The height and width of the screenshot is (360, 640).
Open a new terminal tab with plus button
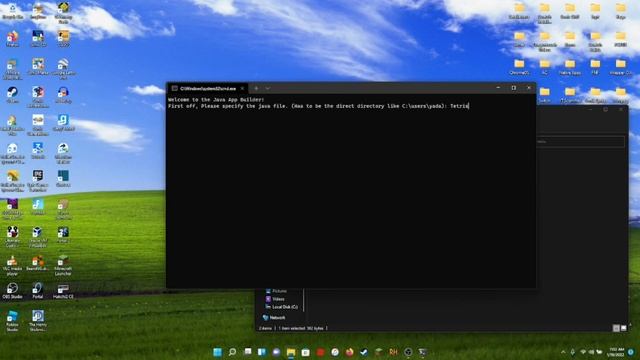point(256,88)
